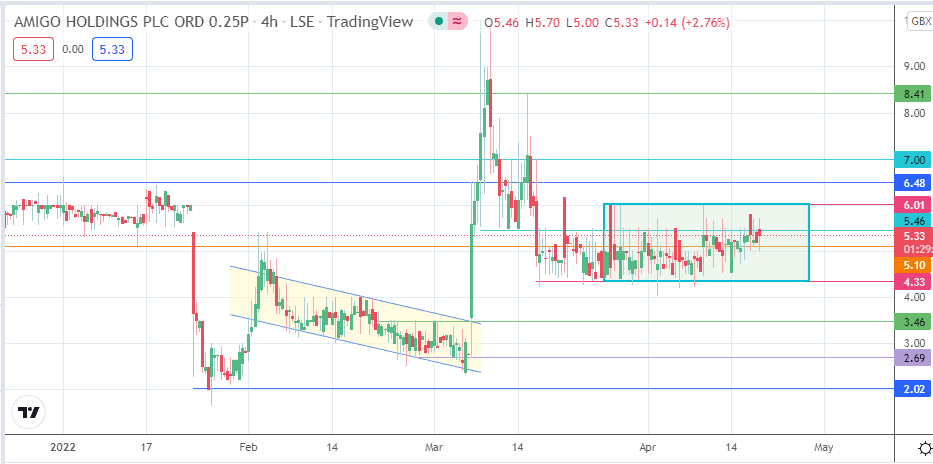Select the 2.02 blue price label
Screen dimensions: 933x464
point(913,389)
